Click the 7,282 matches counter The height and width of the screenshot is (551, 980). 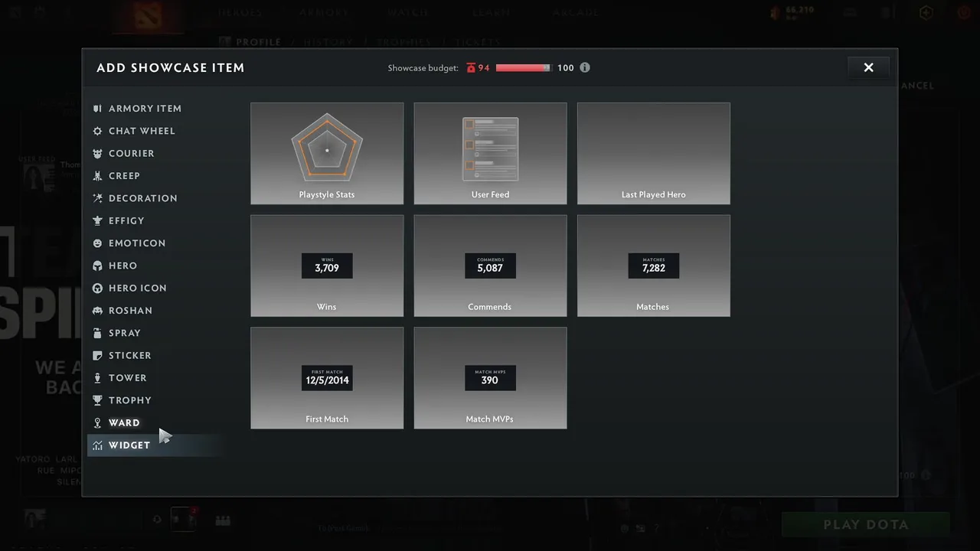coord(654,266)
